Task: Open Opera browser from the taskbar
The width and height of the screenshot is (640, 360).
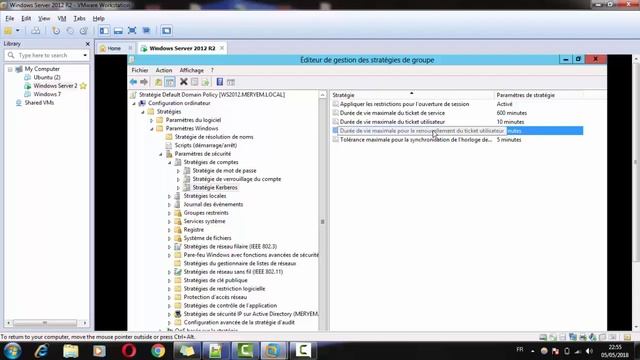Action: 129,351
